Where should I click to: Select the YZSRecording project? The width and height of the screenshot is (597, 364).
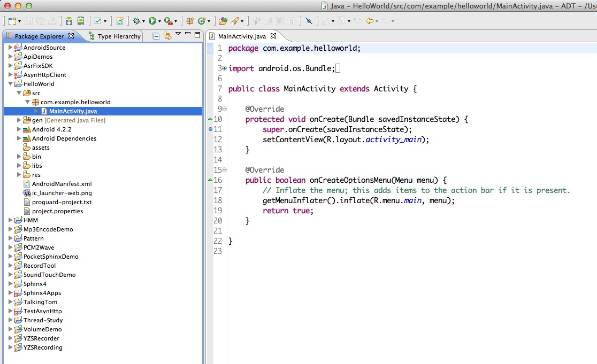43,347
